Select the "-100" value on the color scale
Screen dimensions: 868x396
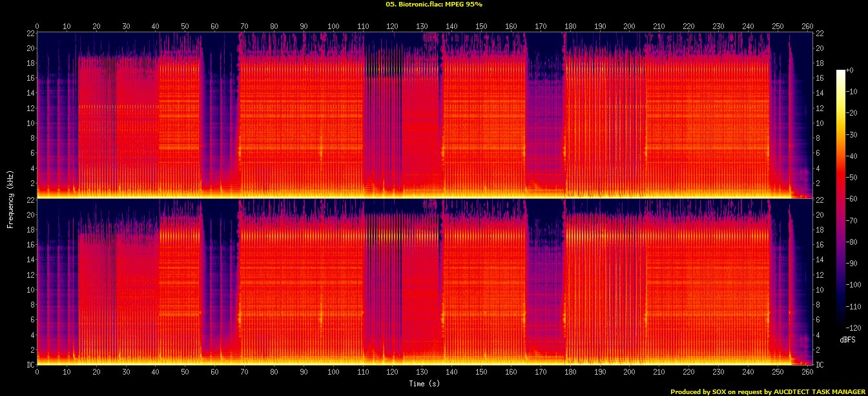pyautogui.click(x=853, y=284)
